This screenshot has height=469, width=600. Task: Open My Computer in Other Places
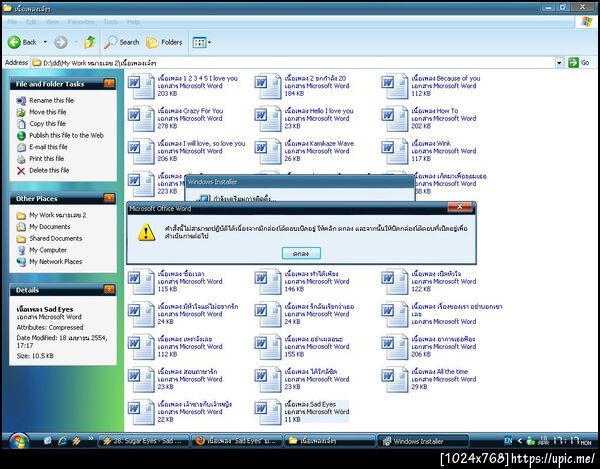(x=42, y=250)
